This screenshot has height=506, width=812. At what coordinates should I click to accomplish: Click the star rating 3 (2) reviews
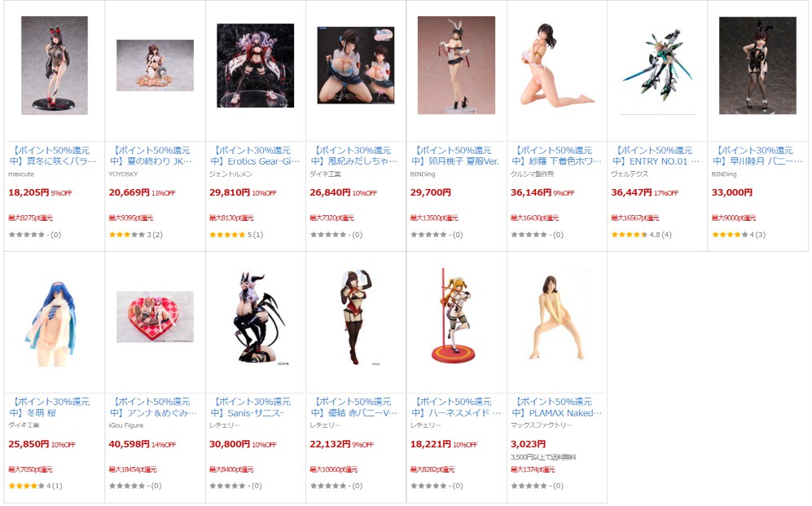coord(136,235)
